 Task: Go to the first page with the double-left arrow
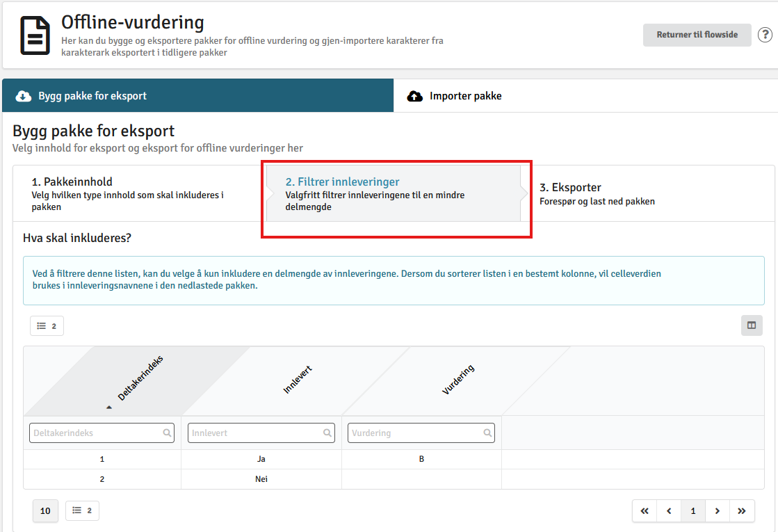point(645,510)
